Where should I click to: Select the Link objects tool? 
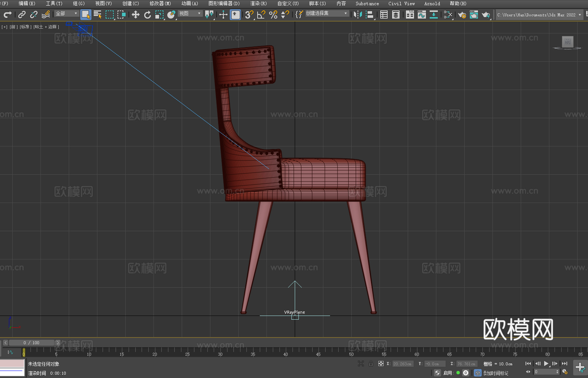coord(22,14)
